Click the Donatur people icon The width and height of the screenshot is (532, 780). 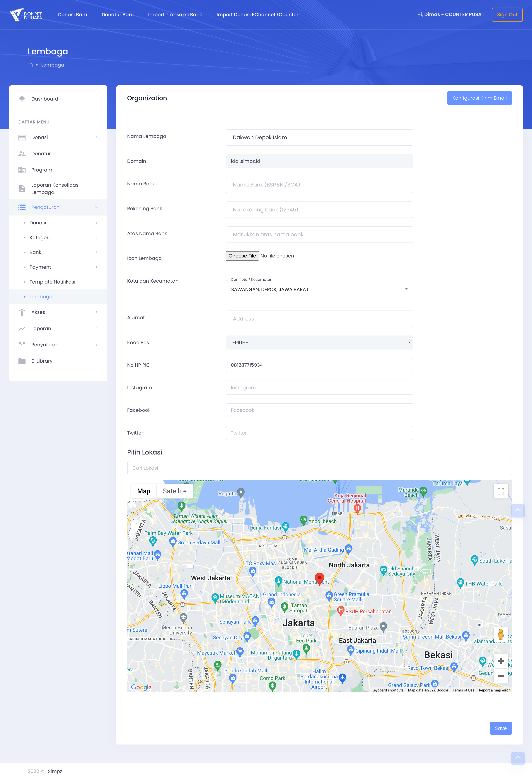tap(22, 154)
